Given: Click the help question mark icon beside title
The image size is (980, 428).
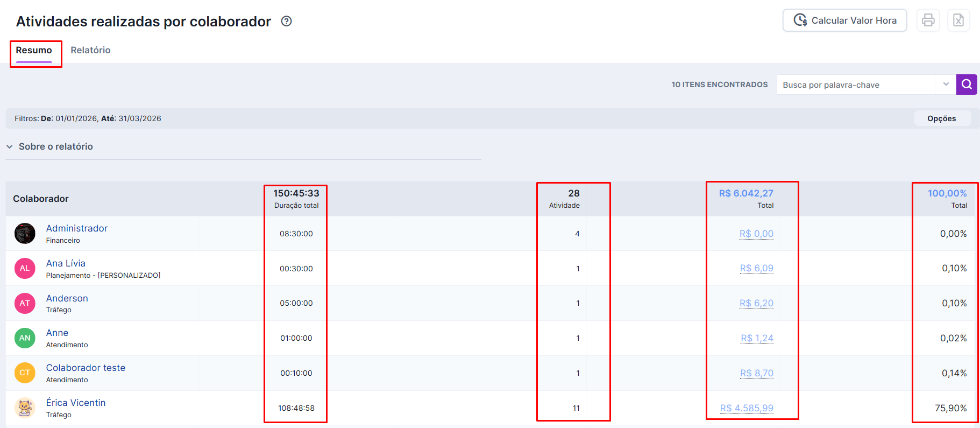Looking at the screenshot, I should coord(287,21).
